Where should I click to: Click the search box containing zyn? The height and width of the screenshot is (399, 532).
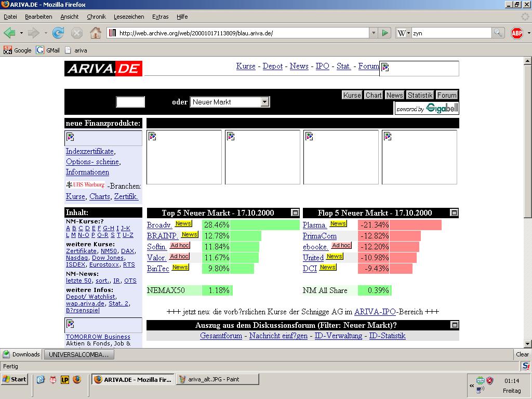pyautogui.click(x=451, y=33)
